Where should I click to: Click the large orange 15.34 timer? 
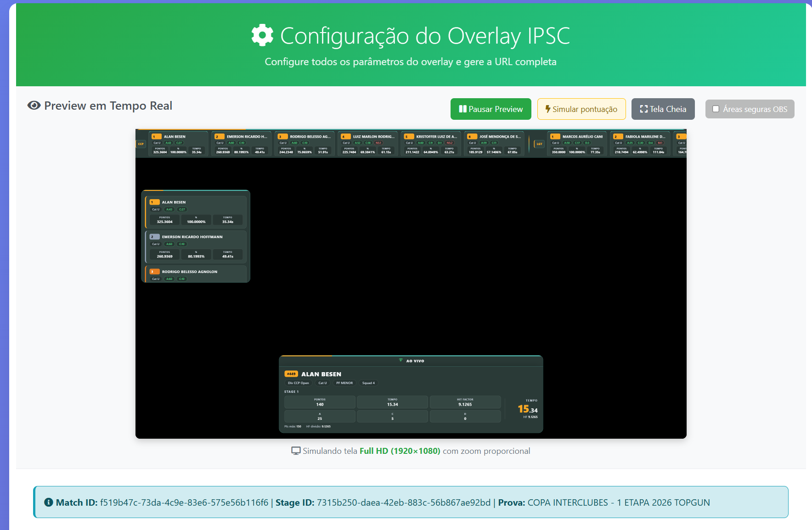pos(528,409)
